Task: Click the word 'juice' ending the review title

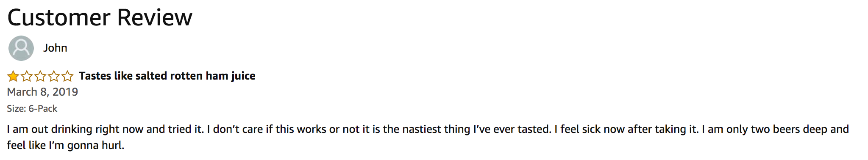Action: click(243, 76)
